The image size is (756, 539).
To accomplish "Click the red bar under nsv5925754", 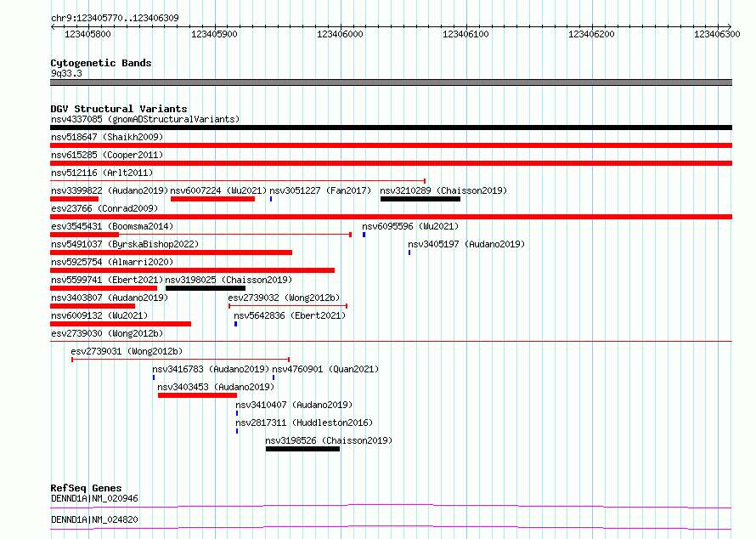I will 192,270.
